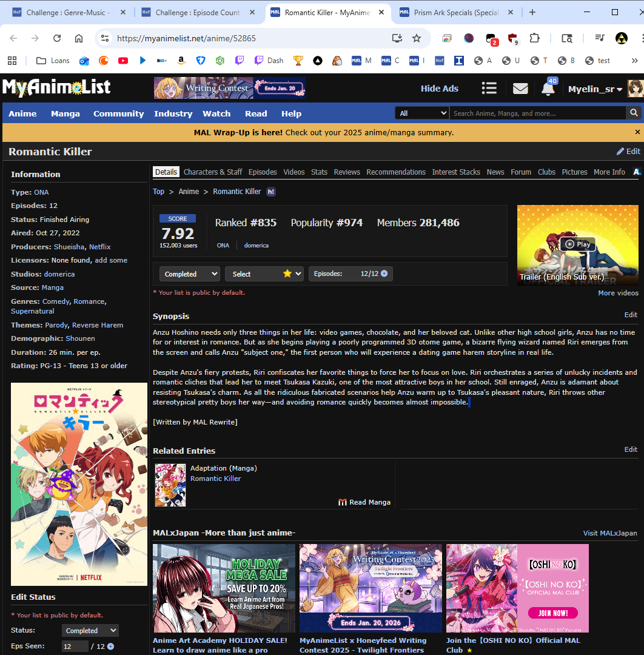Open the Amazon bookmark icon
This screenshot has width=644, height=655.
tap(181, 61)
